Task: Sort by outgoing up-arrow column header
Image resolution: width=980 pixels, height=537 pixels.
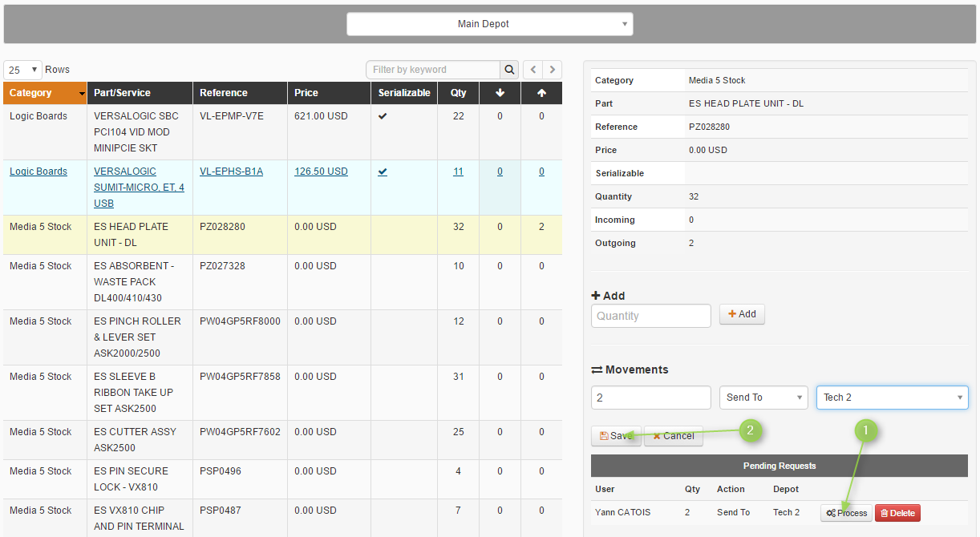Action: 541,93
